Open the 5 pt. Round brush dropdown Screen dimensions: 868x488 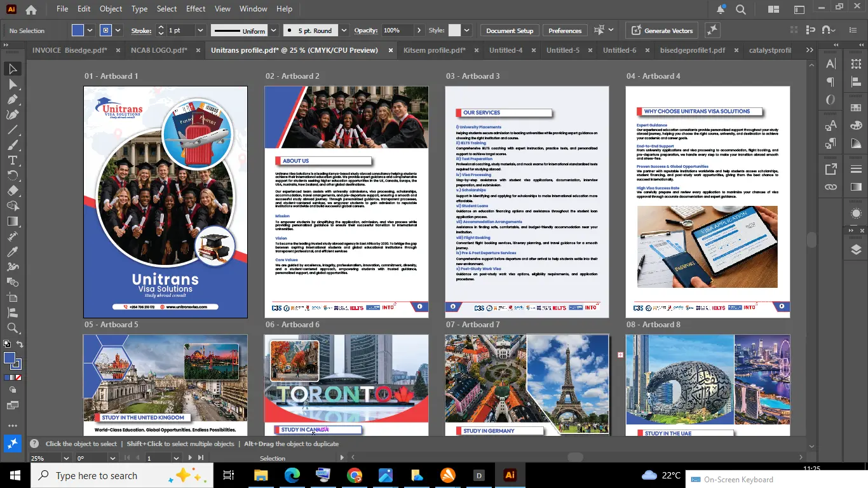pyautogui.click(x=344, y=30)
